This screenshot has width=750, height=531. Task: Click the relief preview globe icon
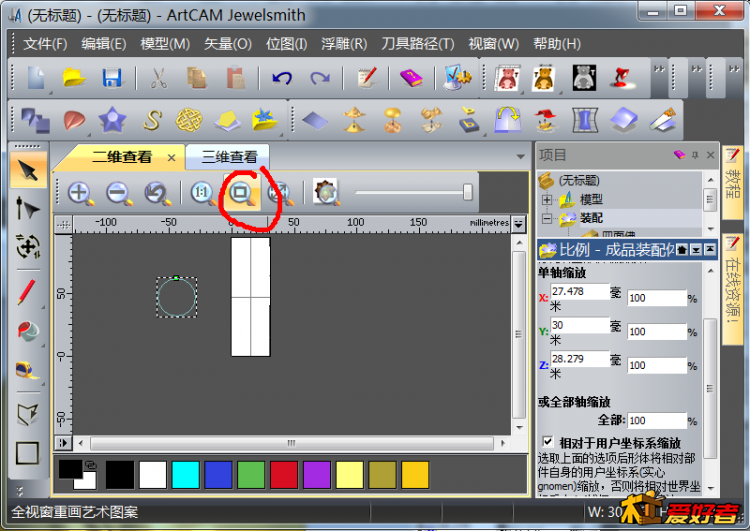pyautogui.click(x=326, y=192)
